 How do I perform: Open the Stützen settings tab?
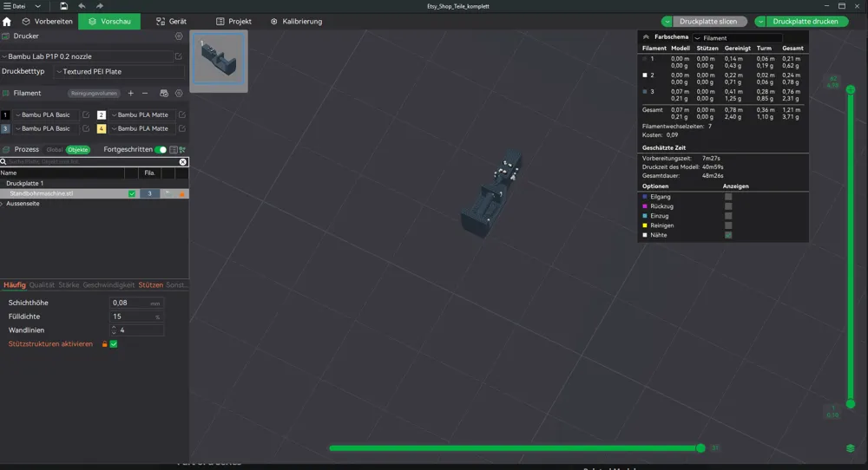(x=150, y=285)
